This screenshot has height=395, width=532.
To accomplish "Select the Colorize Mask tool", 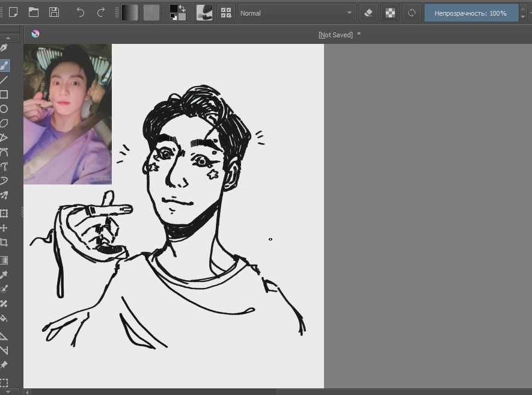I will tap(4, 289).
